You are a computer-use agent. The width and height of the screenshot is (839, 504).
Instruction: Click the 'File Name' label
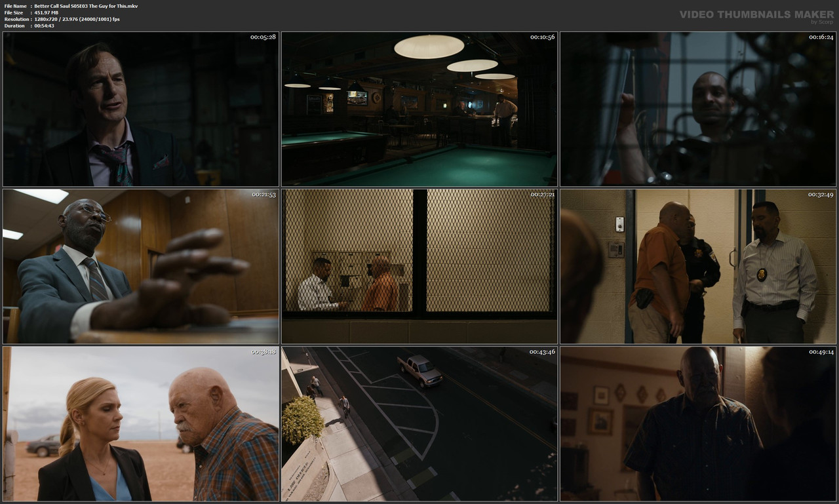pos(15,6)
